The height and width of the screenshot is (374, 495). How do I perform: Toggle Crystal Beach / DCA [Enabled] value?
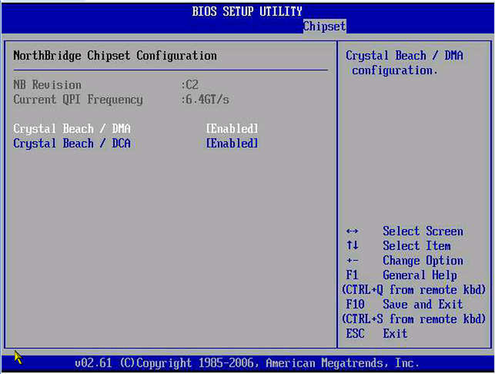(232, 144)
